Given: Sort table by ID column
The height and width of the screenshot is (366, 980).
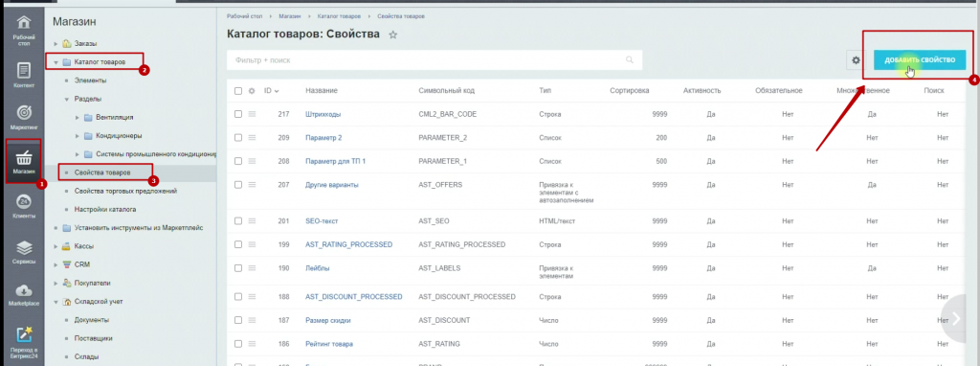Looking at the screenshot, I should pos(271,91).
